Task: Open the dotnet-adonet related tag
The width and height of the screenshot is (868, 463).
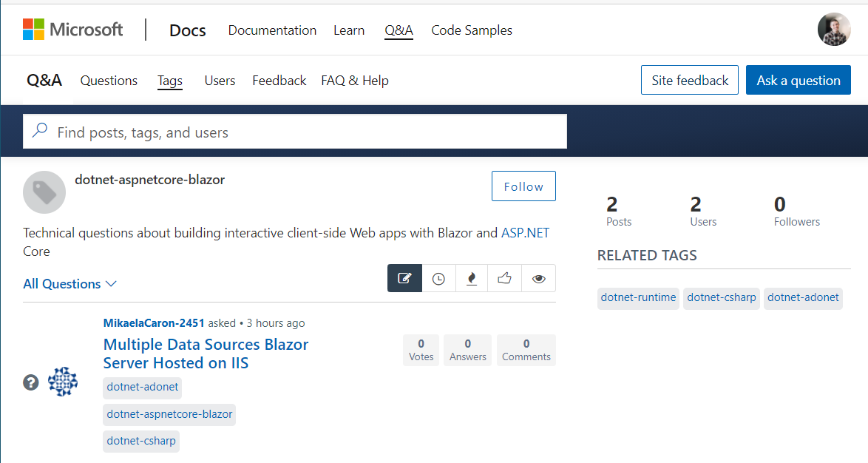Action: pos(803,298)
